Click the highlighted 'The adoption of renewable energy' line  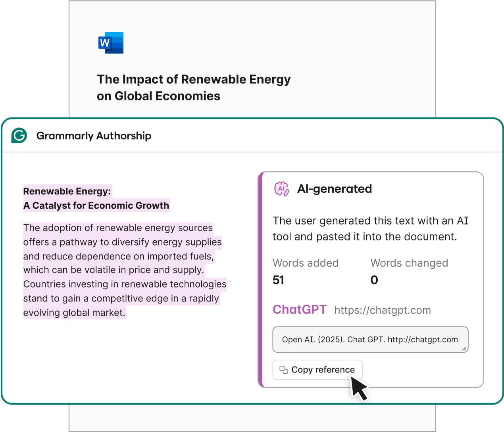pyautogui.click(x=118, y=228)
